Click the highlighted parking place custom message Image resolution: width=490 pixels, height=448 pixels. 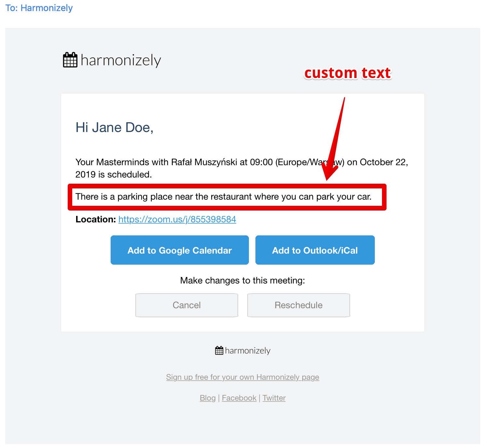(x=224, y=197)
